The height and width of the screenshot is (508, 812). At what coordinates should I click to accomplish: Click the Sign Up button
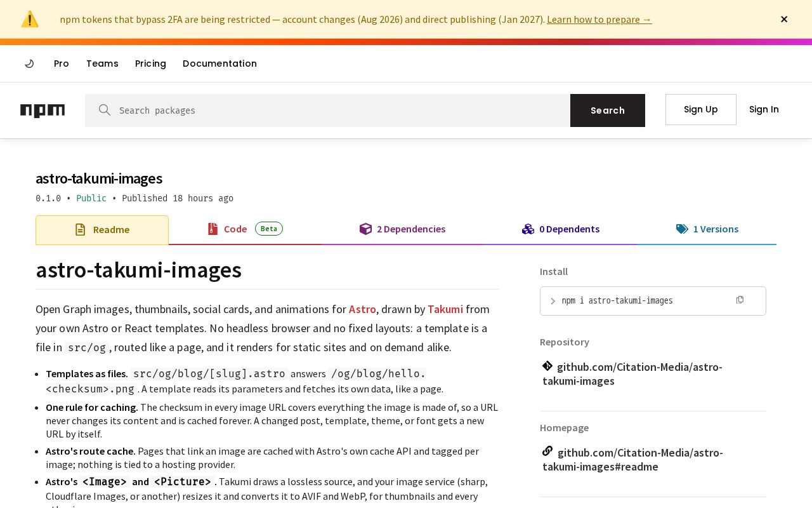coord(701,109)
